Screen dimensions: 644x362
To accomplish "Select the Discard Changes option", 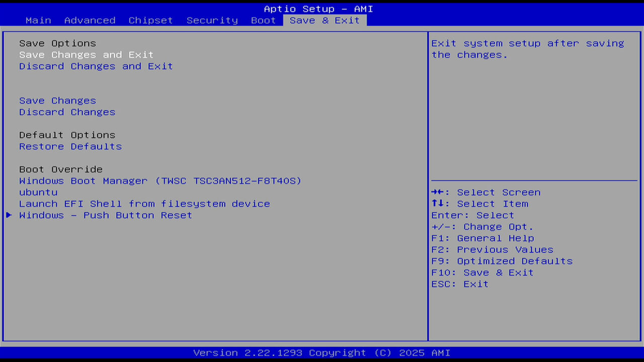I will point(67,112).
